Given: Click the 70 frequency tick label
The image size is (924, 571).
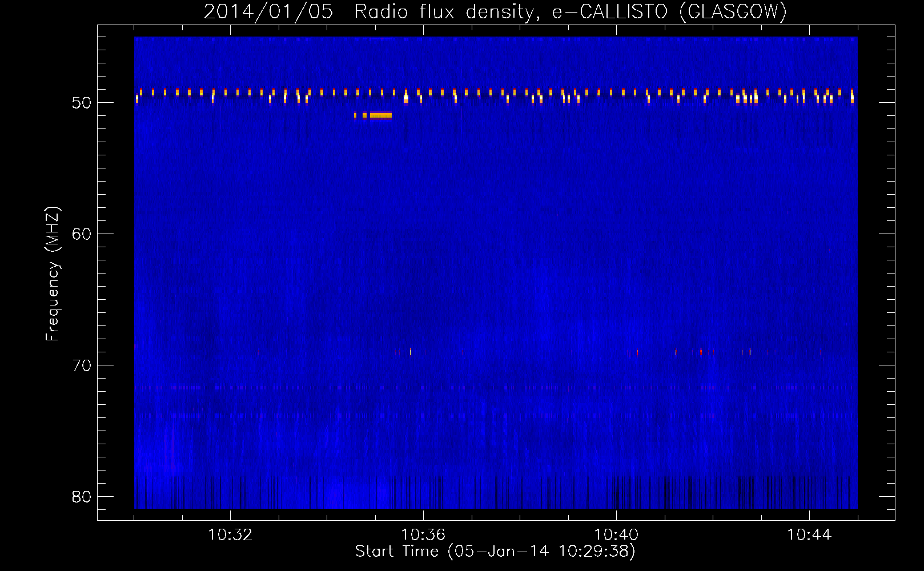Looking at the screenshot, I should pos(82,365).
